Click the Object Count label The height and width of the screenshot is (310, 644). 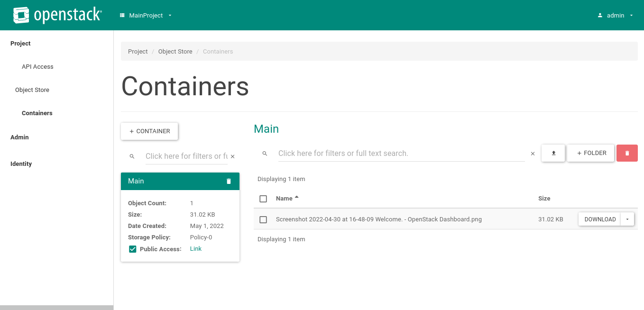[147, 203]
